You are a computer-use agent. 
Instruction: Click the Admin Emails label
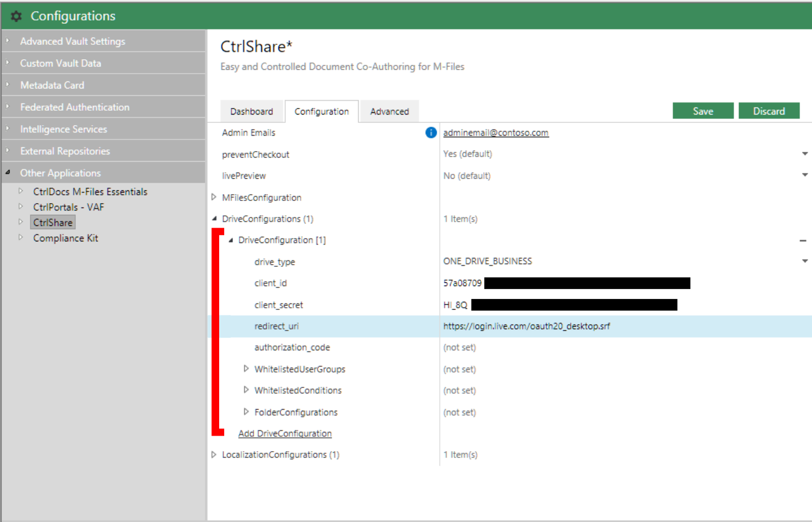pyautogui.click(x=249, y=133)
